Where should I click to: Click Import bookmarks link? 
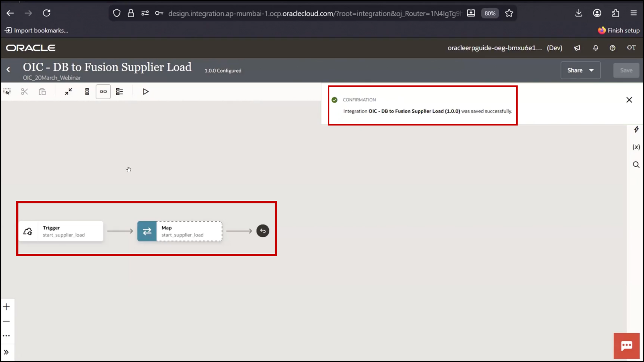click(36, 31)
